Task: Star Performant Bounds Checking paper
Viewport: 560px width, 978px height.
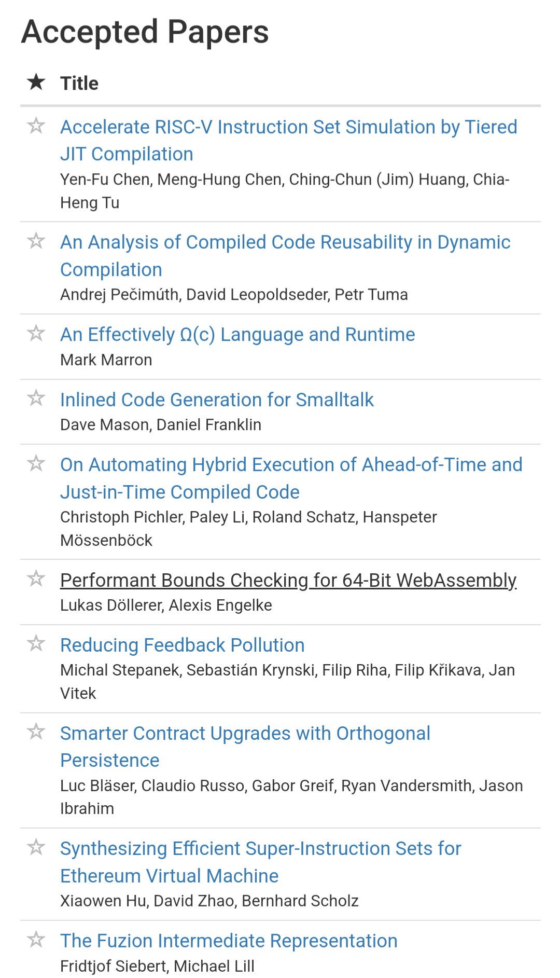Action: [x=36, y=578]
